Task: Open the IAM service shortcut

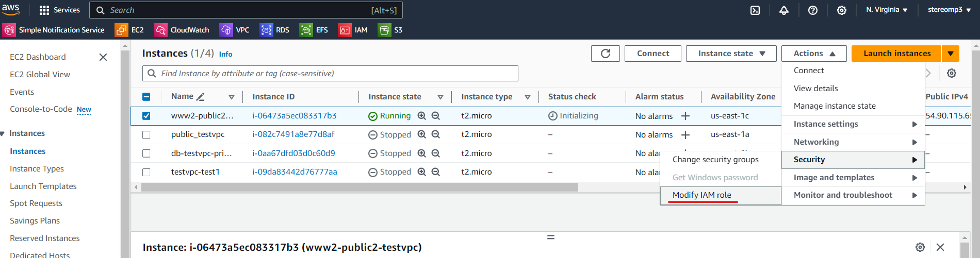Action: click(353, 30)
